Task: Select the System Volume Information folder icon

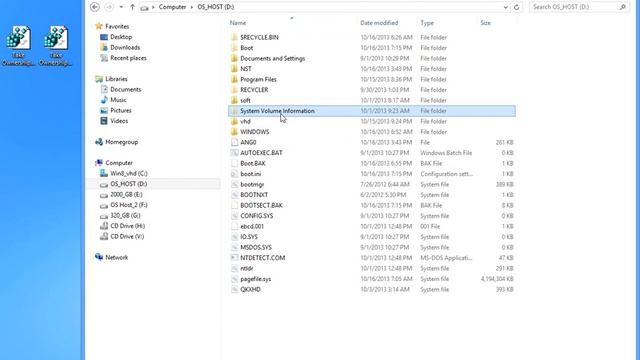Action: click(x=234, y=111)
